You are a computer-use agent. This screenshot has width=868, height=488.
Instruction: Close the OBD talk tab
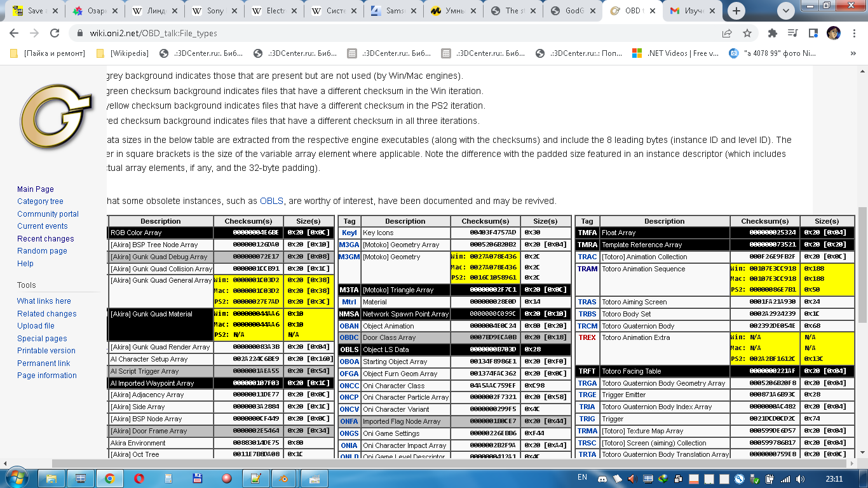(x=652, y=11)
